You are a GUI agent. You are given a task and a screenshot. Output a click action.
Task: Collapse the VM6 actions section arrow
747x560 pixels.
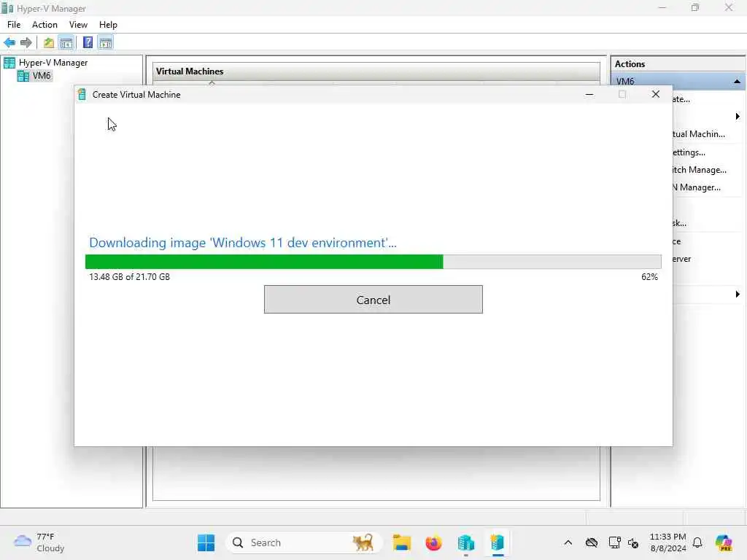[x=737, y=82]
